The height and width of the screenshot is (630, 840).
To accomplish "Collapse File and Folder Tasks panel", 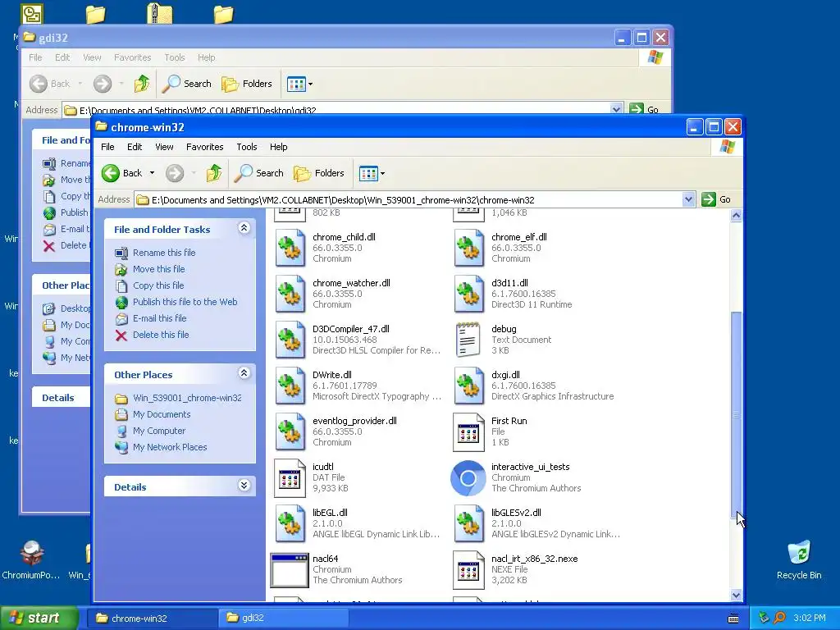I will (x=244, y=228).
